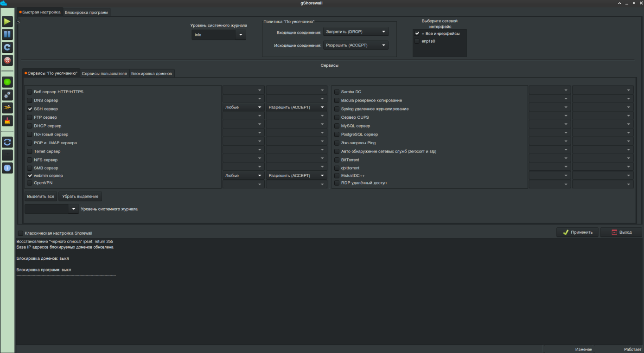
Task: Expand the info log level dropdown
Action: (x=219, y=35)
